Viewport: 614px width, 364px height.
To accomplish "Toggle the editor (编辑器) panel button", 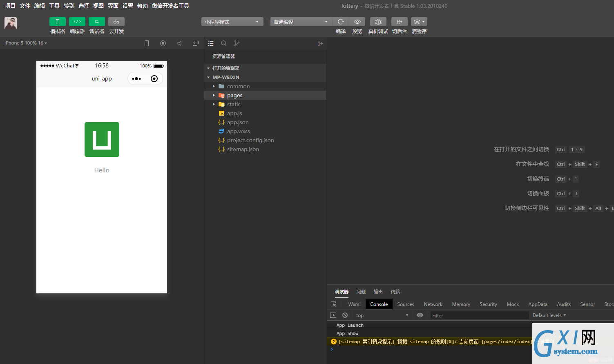I will (x=77, y=22).
